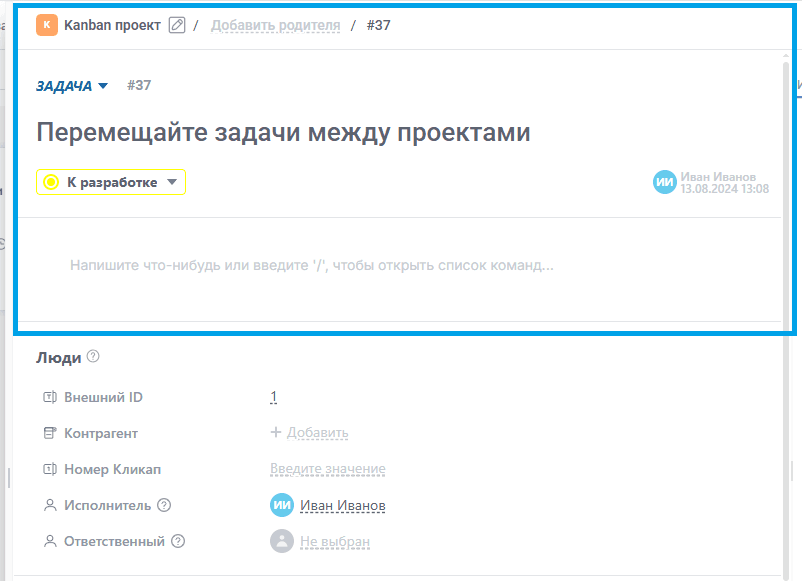Click the gray placeholder avatar in Ответственный row
This screenshot has width=802, height=581.
(282, 541)
